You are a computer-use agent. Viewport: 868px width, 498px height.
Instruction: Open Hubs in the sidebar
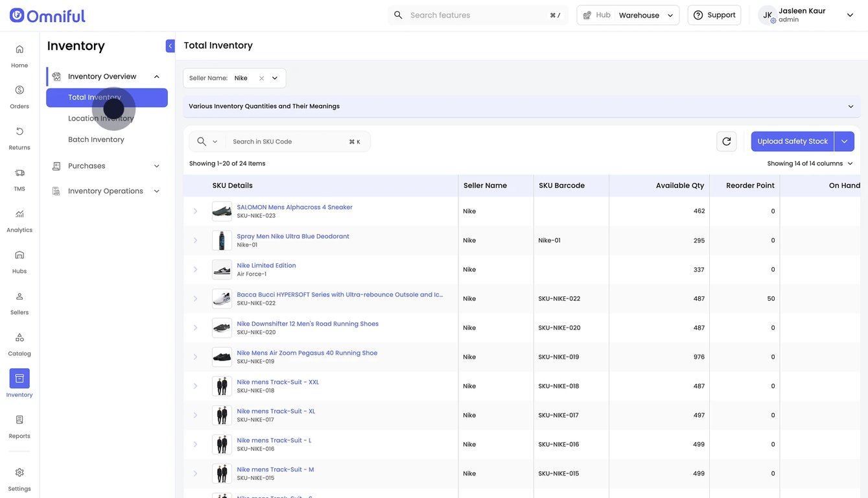pyautogui.click(x=19, y=261)
